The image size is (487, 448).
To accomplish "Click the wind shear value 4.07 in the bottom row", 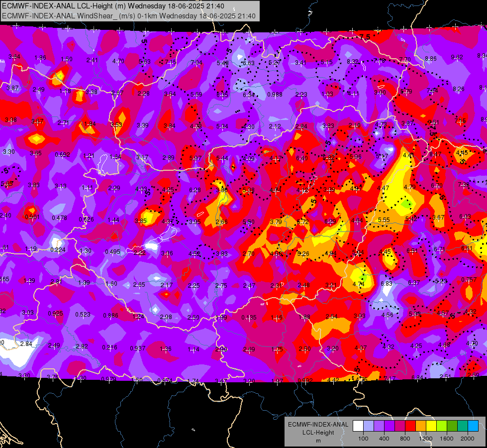I will point(360,348).
